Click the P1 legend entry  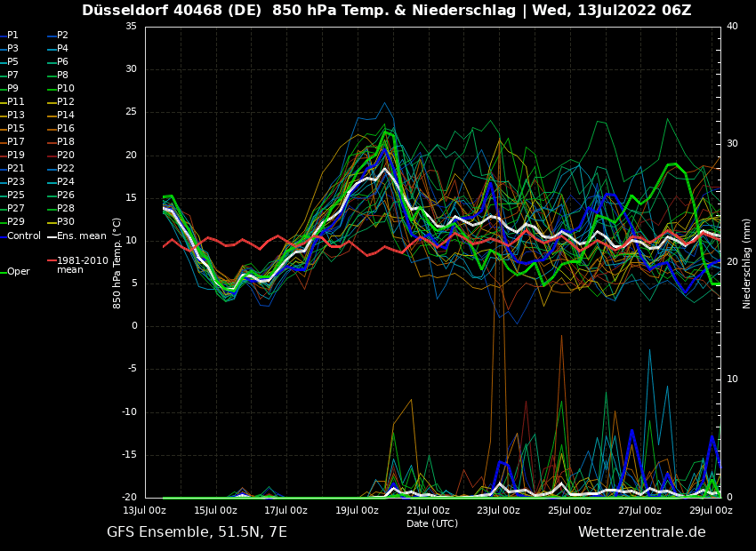tap(12, 36)
